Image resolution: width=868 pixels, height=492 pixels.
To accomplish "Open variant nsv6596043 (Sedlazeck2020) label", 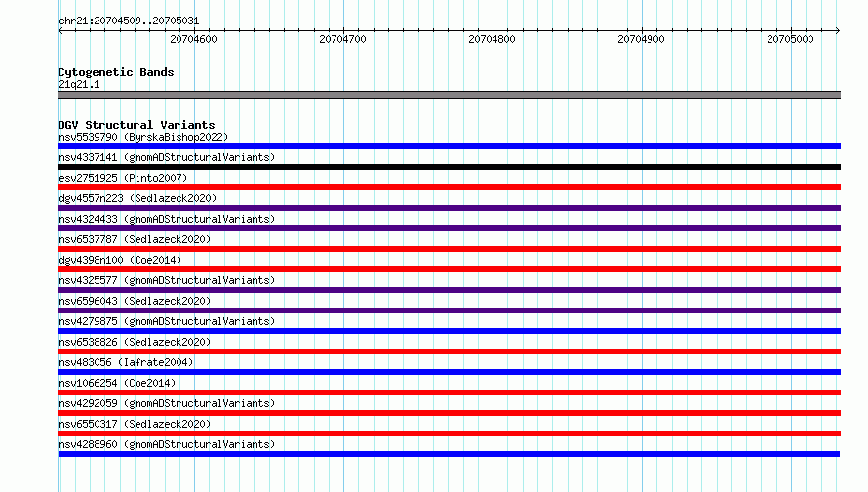I will coord(135,301).
